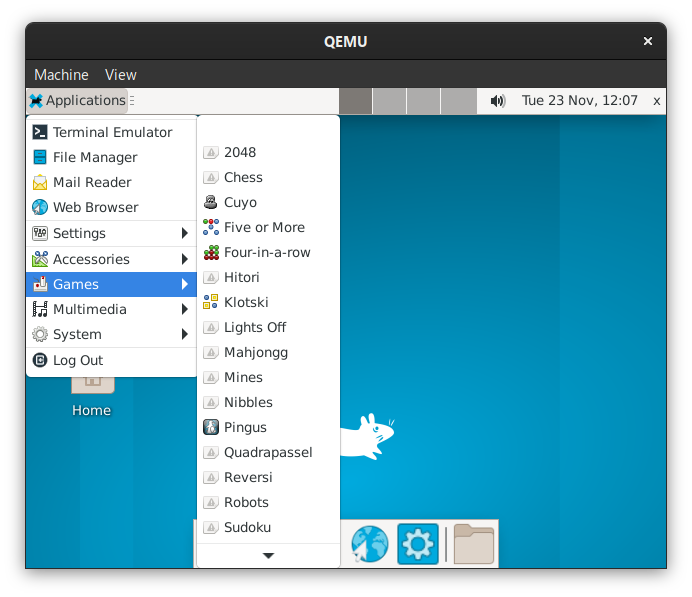Viewport: 692px width, 597px height.
Task: Click the Klotski blocks icon
Action: (211, 302)
